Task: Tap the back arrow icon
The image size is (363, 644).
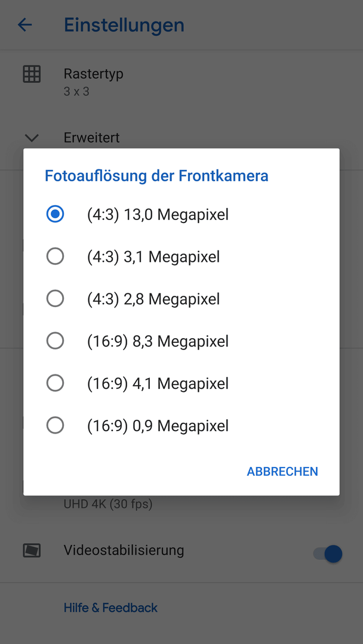Action: pos(24,25)
